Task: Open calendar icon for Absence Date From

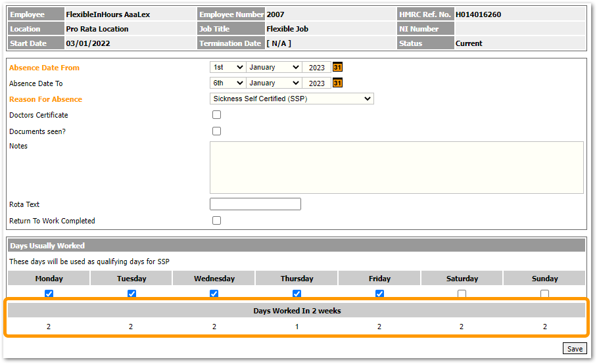Action: 337,67
